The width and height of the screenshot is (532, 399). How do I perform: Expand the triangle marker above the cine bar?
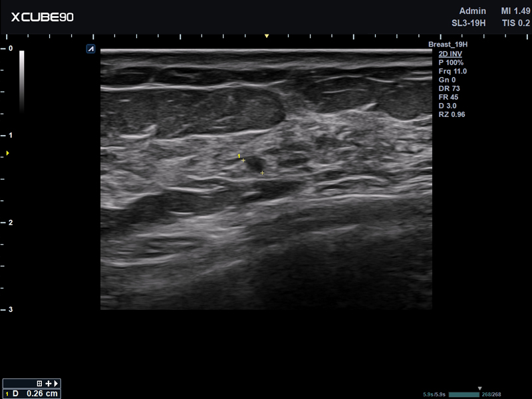click(480, 388)
